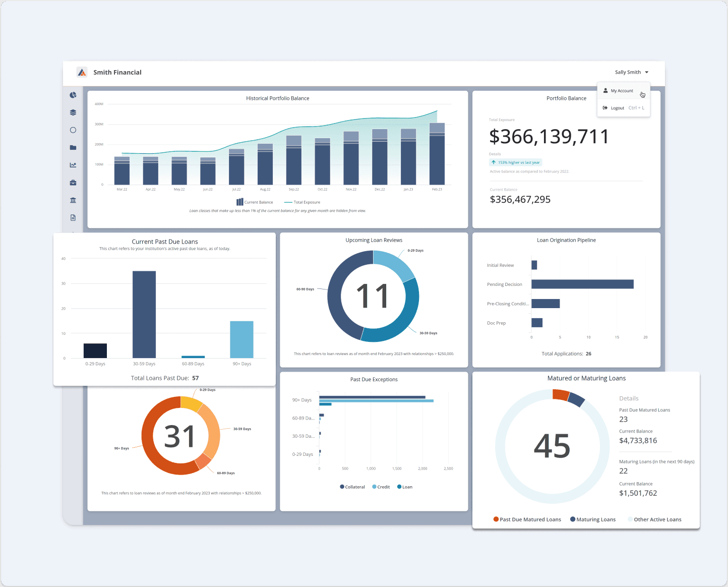
Task: Click the Past Due Exceptions title
Action: [x=374, y=379]
